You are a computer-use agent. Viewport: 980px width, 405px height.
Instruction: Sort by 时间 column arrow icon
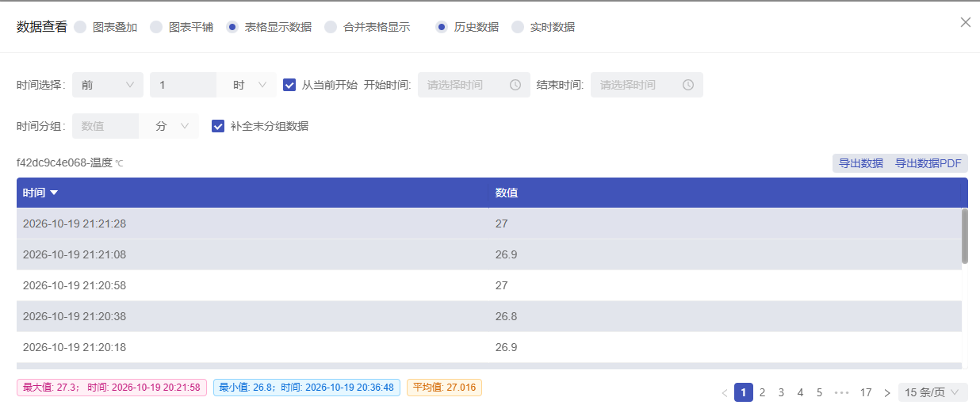pyautogui.click(x=54, y=193)
